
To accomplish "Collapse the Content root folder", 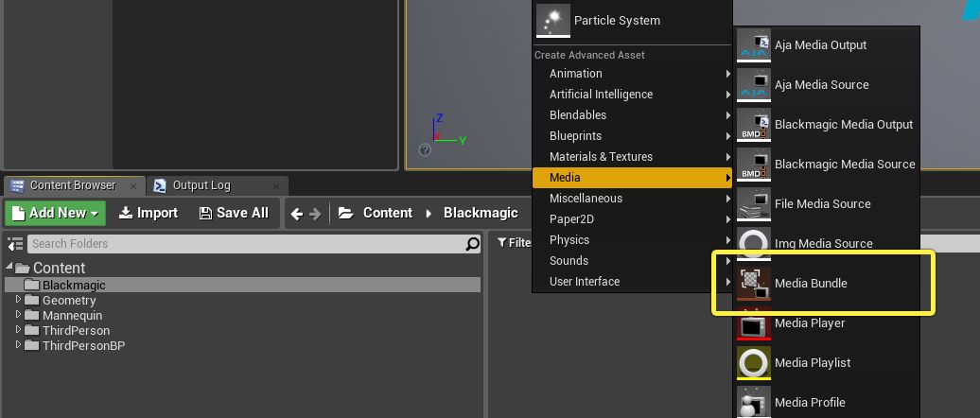I will point(13,269).
